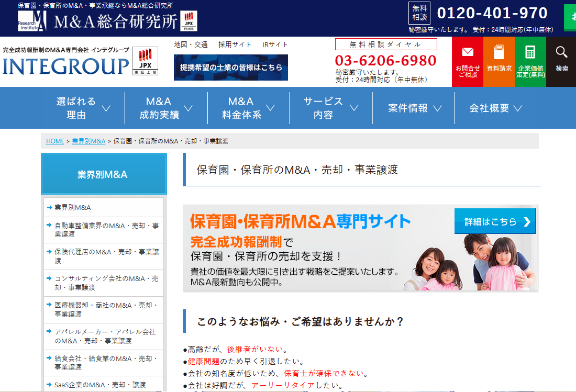Click the 無料相談ダイヤル red box
The height and width of the screenshot is (392, 576).
(386, 44)
